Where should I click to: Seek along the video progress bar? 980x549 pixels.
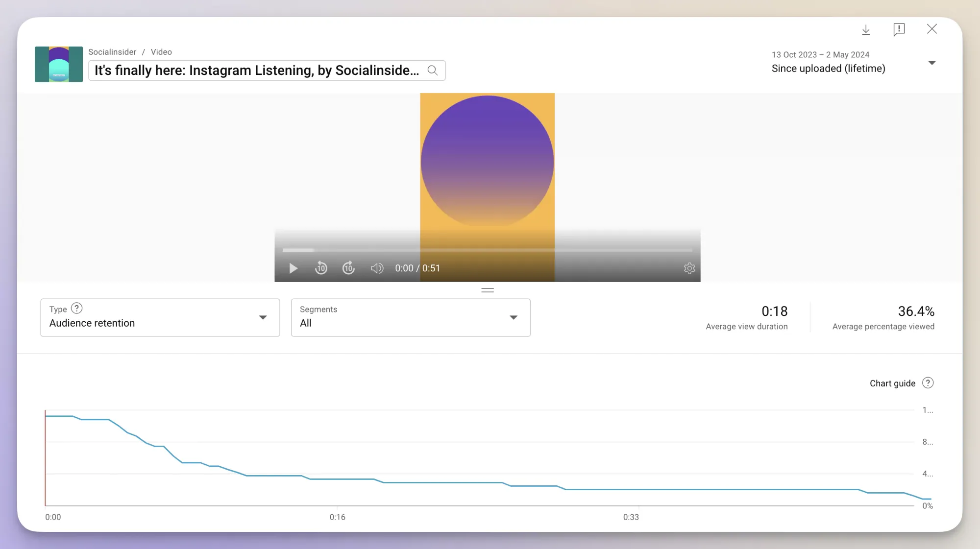coord(487,250)
